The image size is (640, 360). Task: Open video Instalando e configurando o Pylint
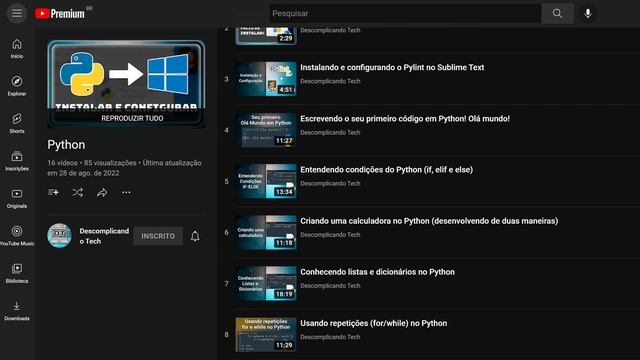click(x=392, y=67)
